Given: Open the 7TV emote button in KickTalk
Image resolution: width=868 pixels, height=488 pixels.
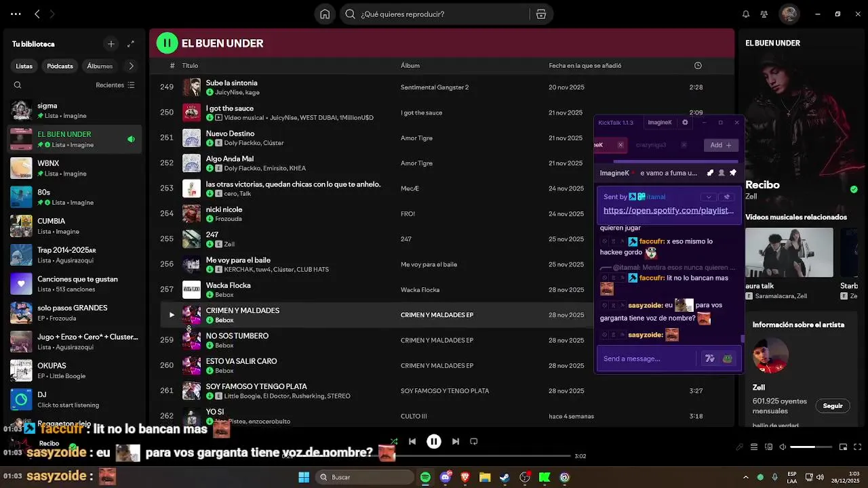Looking at the screenshot, I should coord(710,359).
